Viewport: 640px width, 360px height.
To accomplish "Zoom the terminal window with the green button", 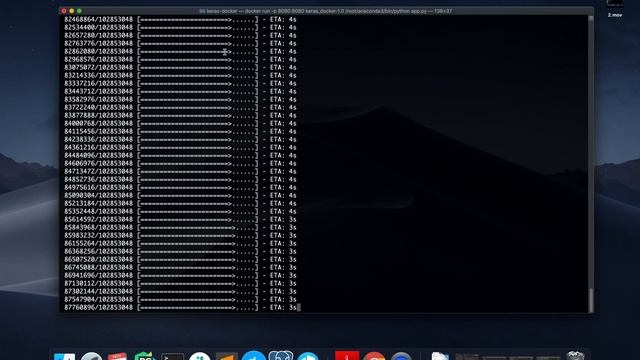I will point(79,11).
